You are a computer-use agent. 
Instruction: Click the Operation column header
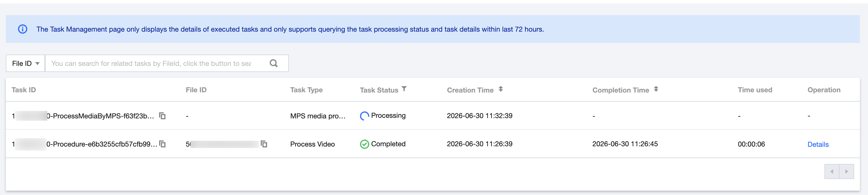[824, 90]
